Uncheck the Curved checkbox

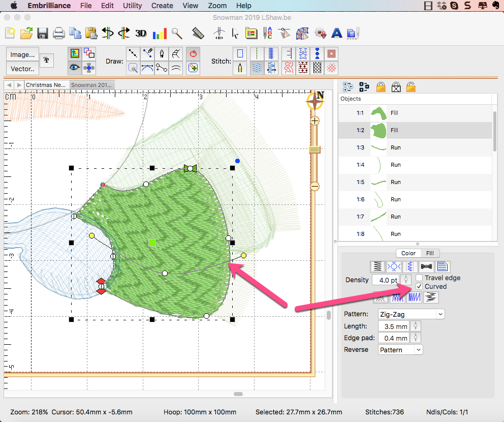[x=419, y=286]
